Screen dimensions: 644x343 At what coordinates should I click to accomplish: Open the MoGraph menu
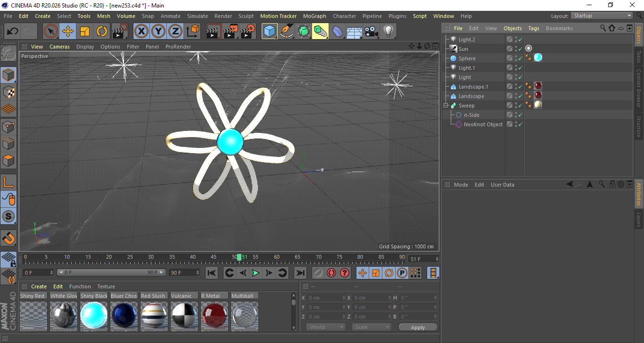[314, 16]
